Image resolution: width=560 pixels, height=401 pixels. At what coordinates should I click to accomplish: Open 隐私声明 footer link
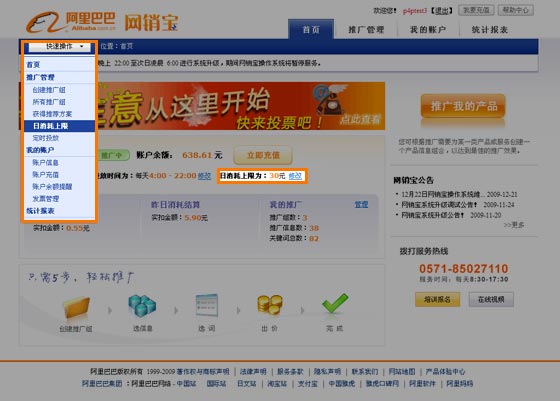328,372
